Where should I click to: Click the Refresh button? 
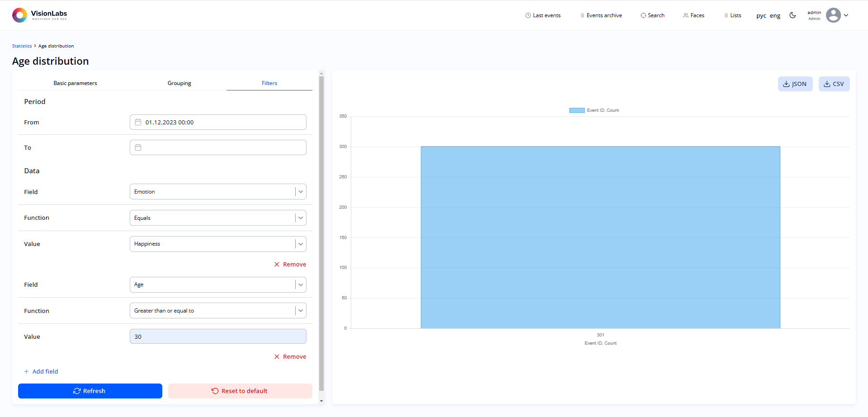pyautogui.click(x=90, y=391)
